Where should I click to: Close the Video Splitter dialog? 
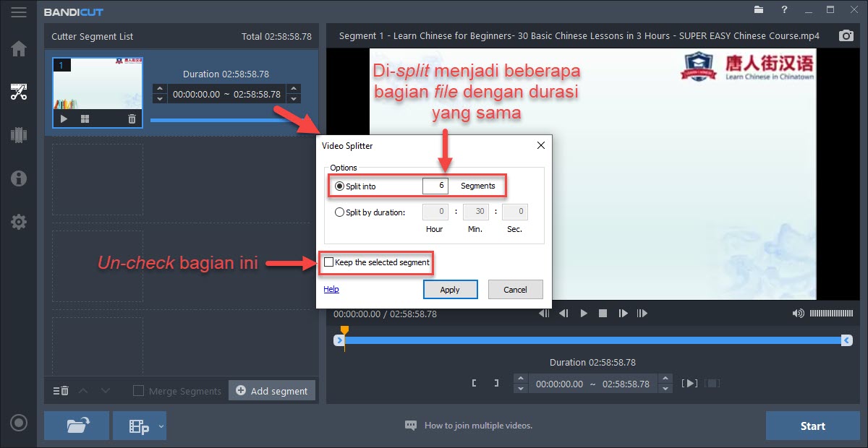coord(540,145)
